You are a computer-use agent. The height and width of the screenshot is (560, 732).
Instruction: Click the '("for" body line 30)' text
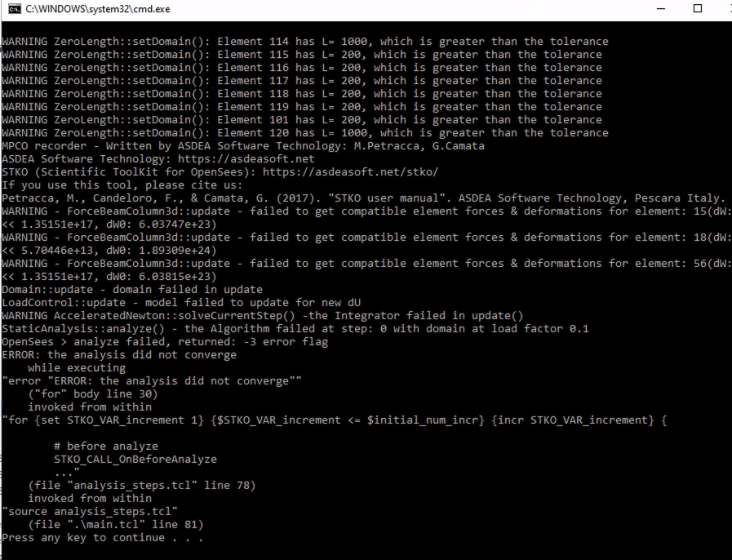point(93,394)
